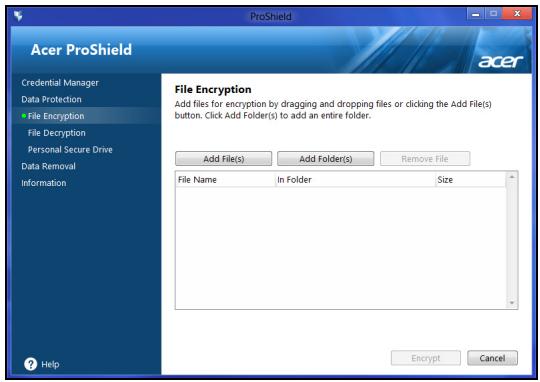Click the file list scrollbar down arrow

pos(512,303)
